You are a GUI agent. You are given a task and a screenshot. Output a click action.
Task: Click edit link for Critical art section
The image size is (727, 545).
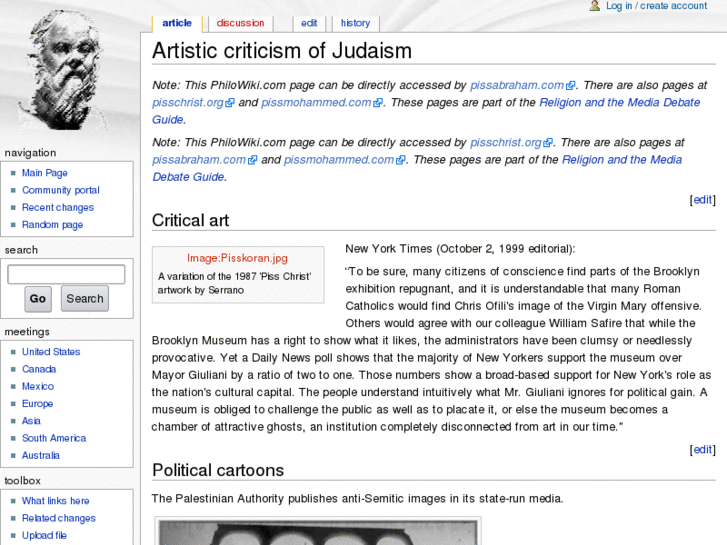[x=702, y=199]
